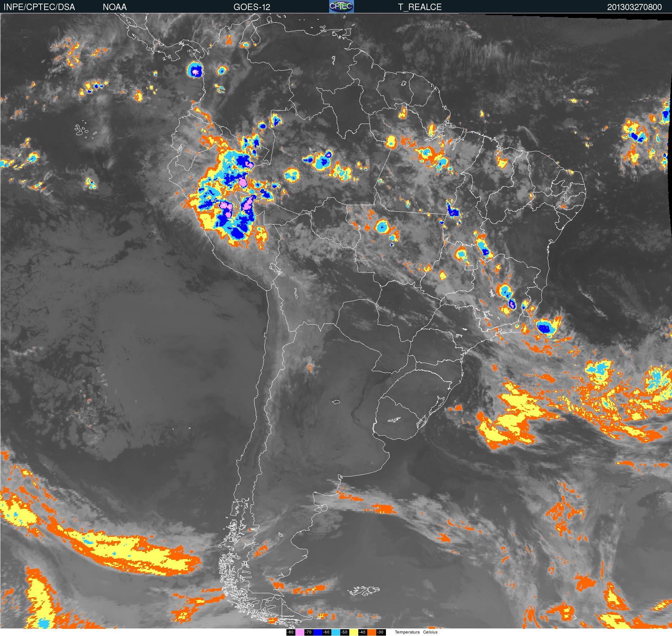Select the Celsius legend label
672x636 pixels.
(430, 632)
